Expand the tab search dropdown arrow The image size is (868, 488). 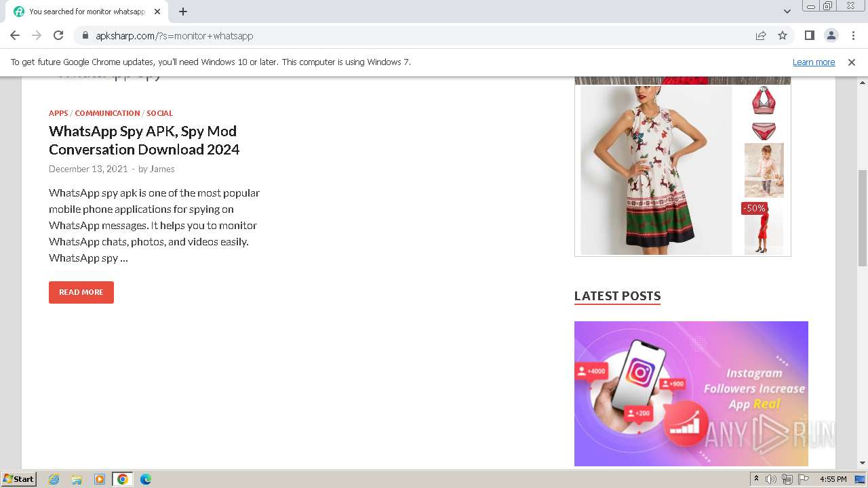point(787,12)
